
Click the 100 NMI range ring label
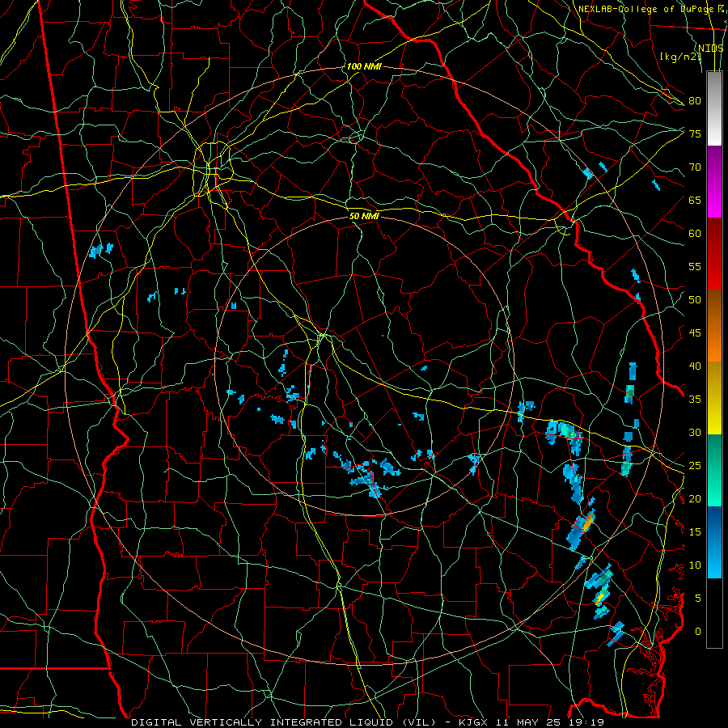[364, 67]
